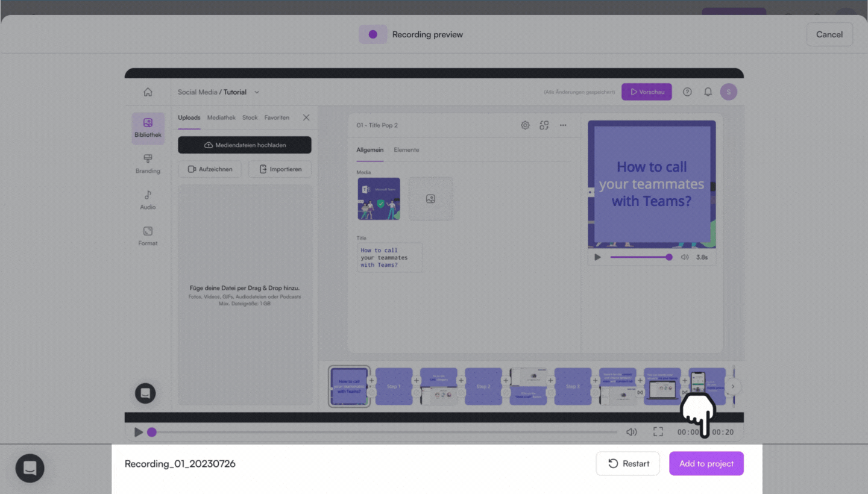Click the Add to project button
Screen dimensions: 868x494
pos(706,464)
